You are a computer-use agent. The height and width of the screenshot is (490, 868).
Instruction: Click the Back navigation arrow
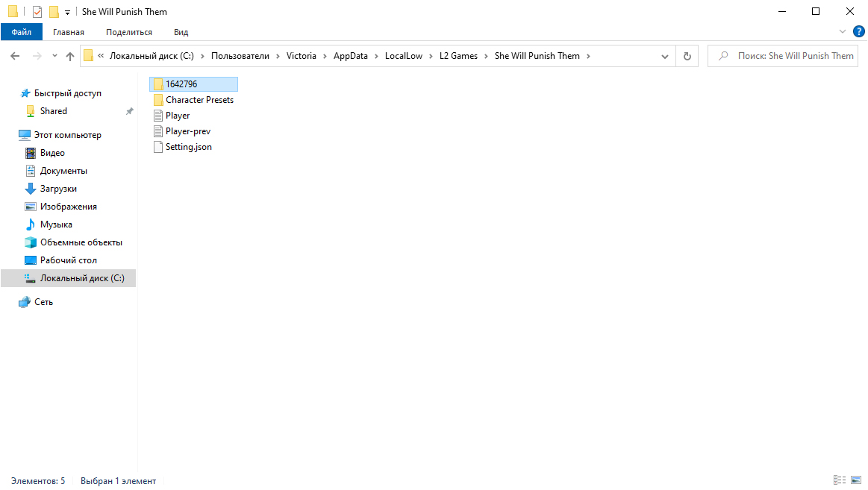(x=15, y=56)
